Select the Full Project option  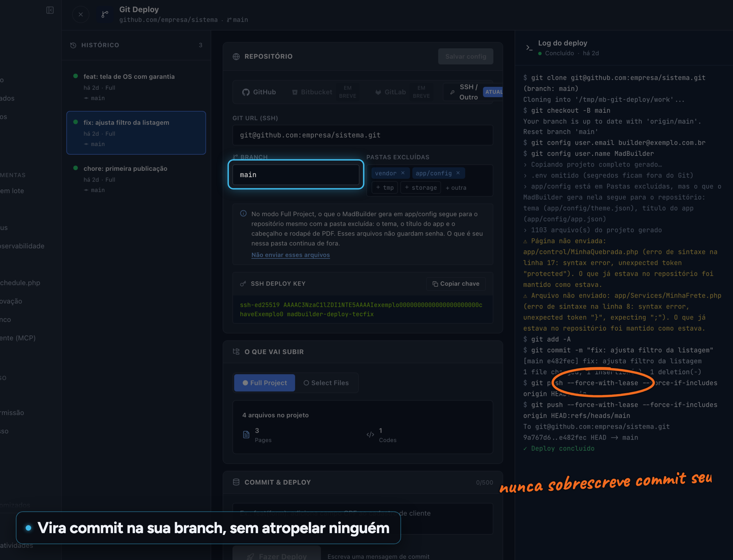(x=264, y=383)
